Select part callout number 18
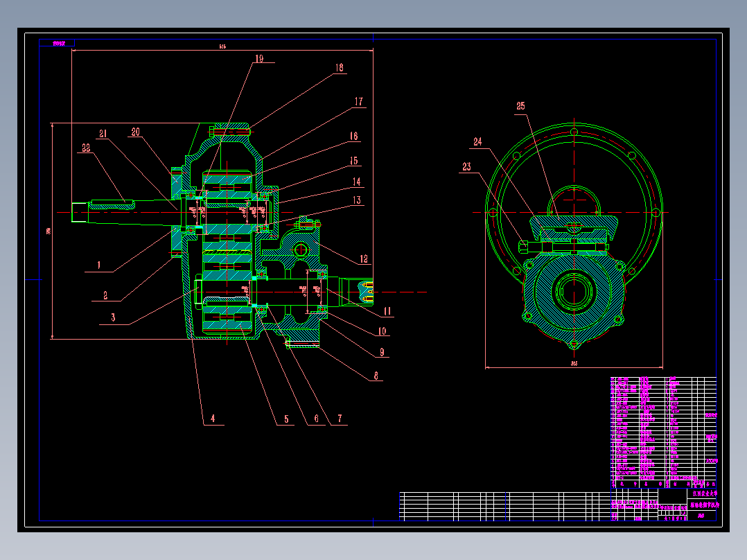Viewport: 747px width, 560px height. [x=340, y=68]
